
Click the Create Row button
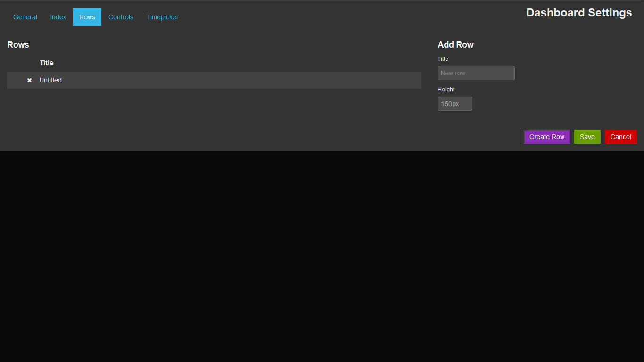pyautogui.click(x=547, y=137)
